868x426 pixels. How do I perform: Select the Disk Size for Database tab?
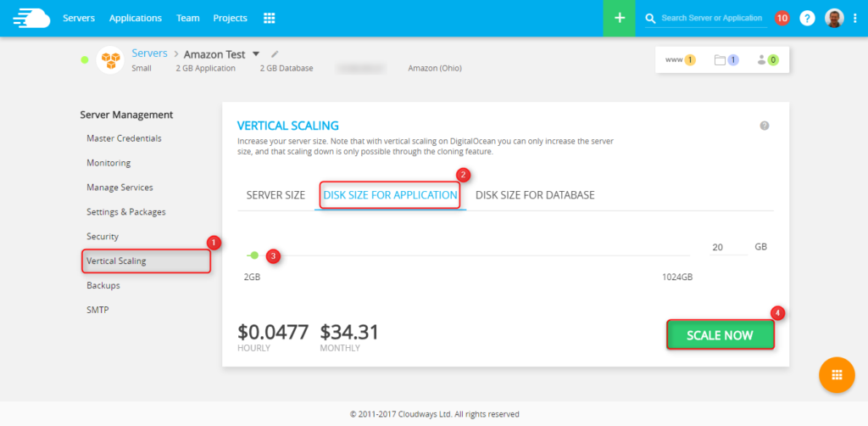(x=535, y=195)
